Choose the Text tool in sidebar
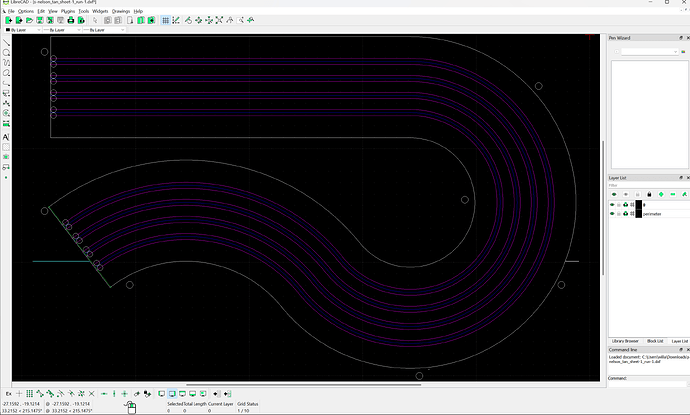 7,136
